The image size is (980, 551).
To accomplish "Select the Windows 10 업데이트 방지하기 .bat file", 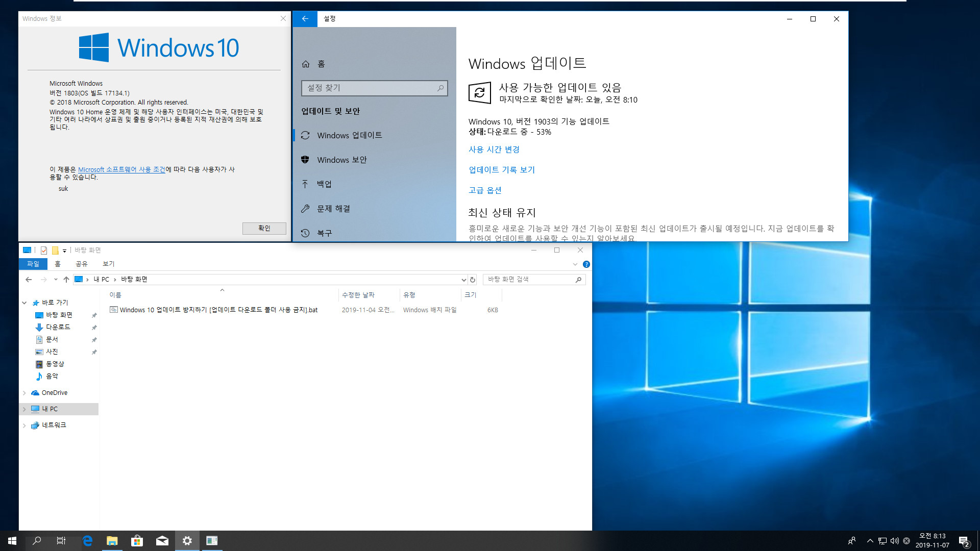I will [218, 310].
